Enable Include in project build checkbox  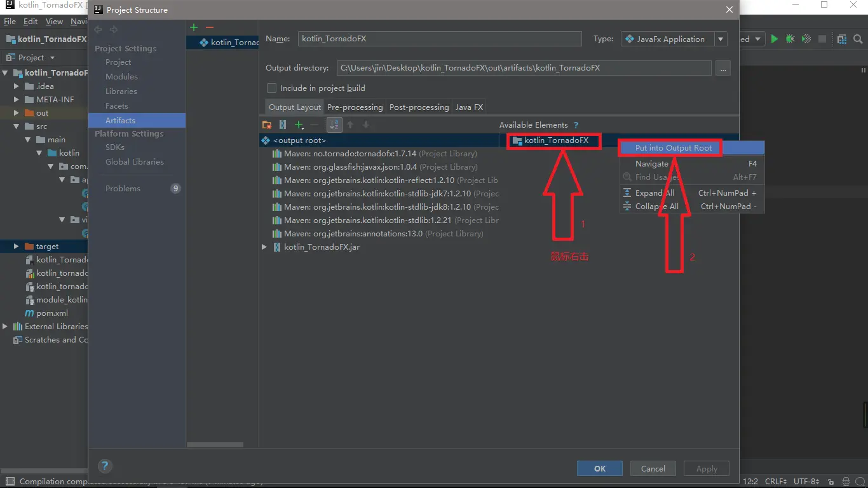point(271,88)
